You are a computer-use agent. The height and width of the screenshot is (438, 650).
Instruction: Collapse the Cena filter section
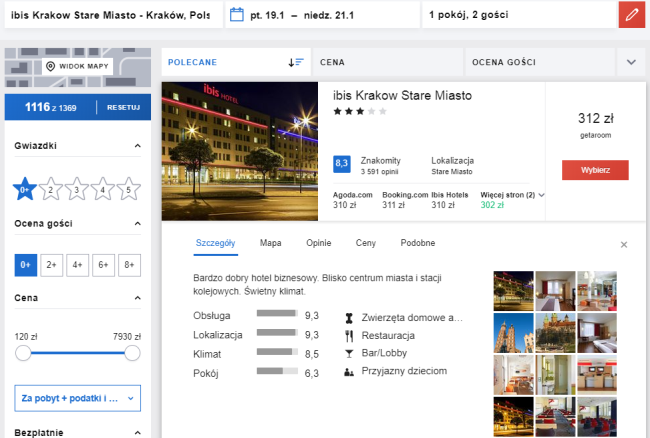[x=138, y=298]
